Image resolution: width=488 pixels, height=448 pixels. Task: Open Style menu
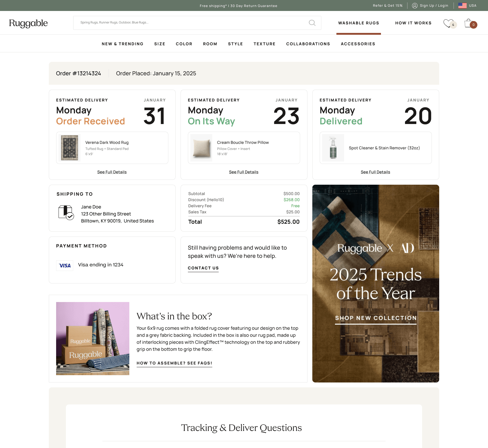click(x=235, y=44)
